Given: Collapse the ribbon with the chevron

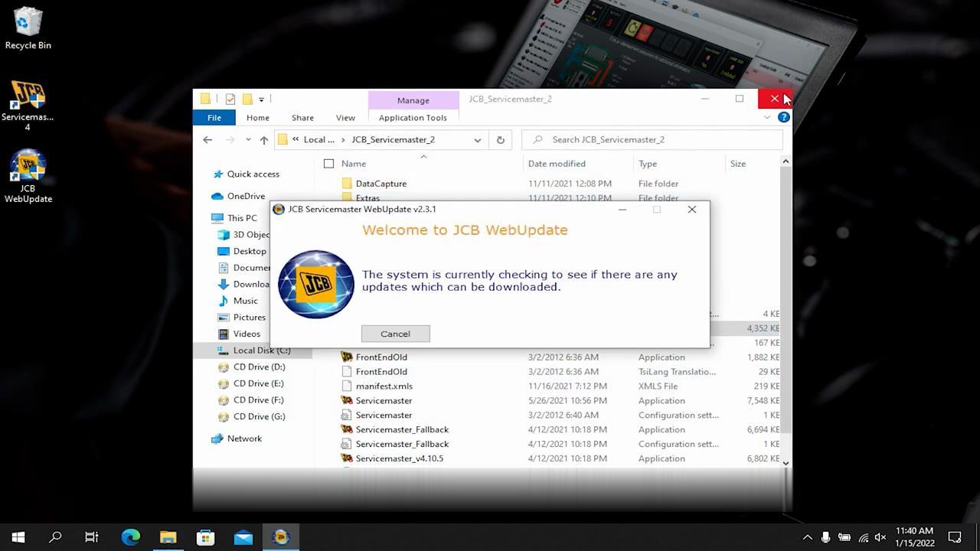Looking at the screenshot, I should point(767,118).
